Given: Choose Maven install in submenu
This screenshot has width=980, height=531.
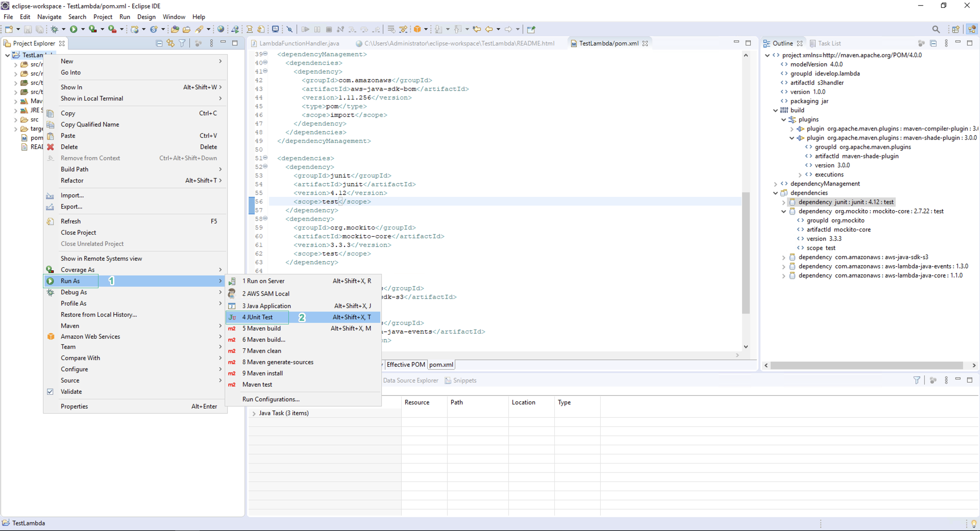Looking at the screenshot, I should [x=303, y=373].
